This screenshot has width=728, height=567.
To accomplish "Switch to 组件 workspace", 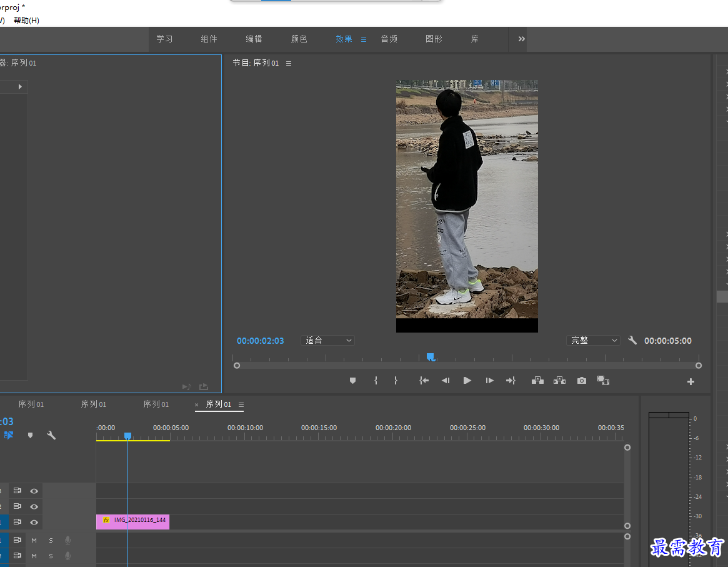I will [209, 39].
